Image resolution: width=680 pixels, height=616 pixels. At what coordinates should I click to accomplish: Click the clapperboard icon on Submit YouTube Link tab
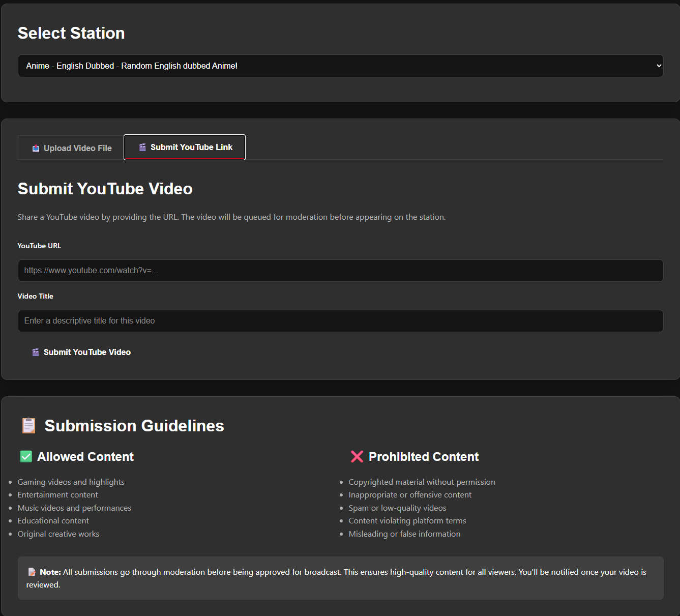[x=142, y=147]
